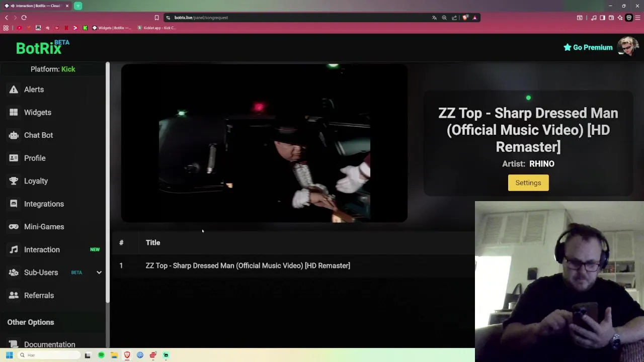The height and width of the screenshot is (362, 644).
Task: Expand the Sub-Users dropdown chevron
Action: 99,273
